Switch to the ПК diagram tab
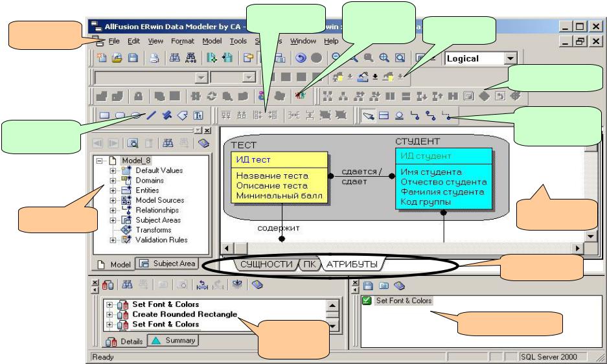 tap(309, 264)
